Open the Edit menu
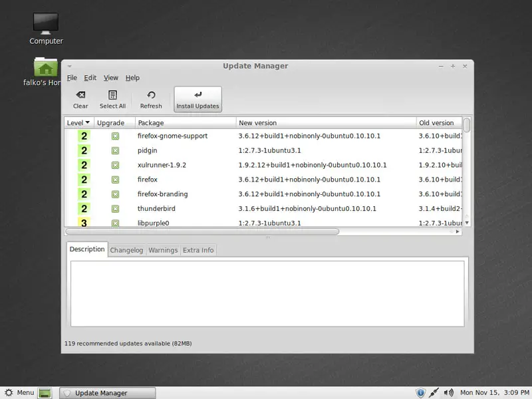 pos(90,78)
